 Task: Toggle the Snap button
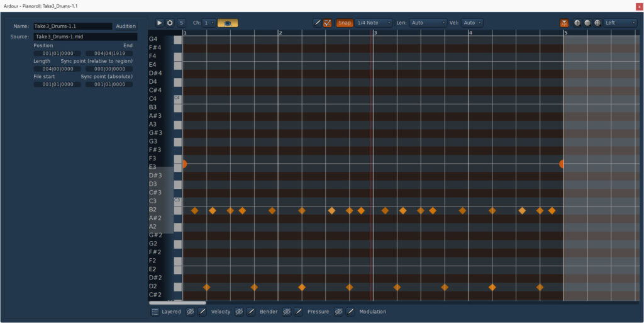coord(345,23)
